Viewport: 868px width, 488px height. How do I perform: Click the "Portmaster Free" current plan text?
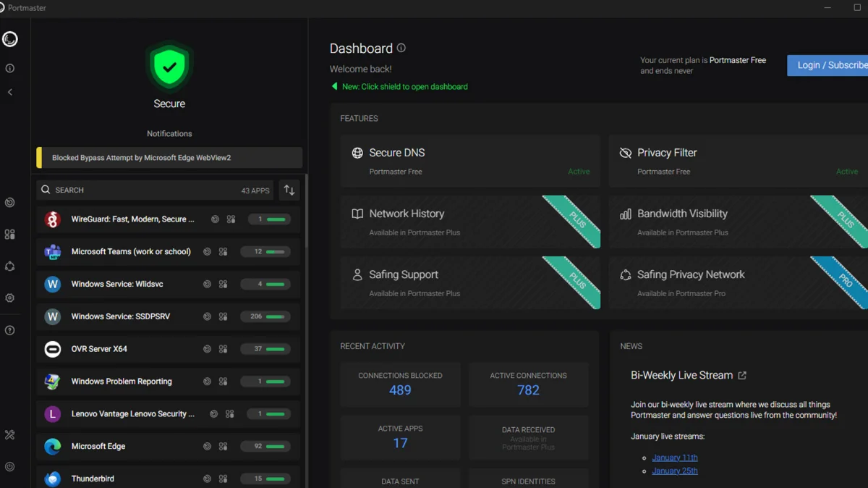pyautogui.click(x=738, y=60)
